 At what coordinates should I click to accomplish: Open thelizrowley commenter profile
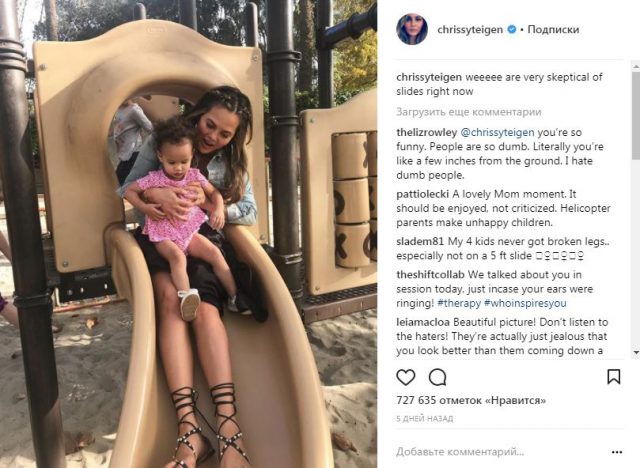click(x=427, y=132)
